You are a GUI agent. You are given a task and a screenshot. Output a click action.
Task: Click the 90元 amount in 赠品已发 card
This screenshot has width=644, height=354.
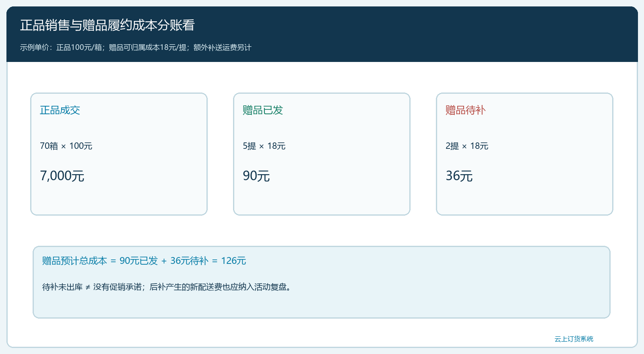tap(256, 176)
